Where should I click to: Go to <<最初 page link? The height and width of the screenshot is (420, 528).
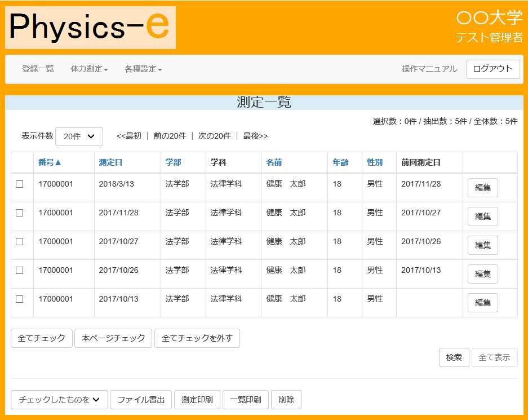128,136
